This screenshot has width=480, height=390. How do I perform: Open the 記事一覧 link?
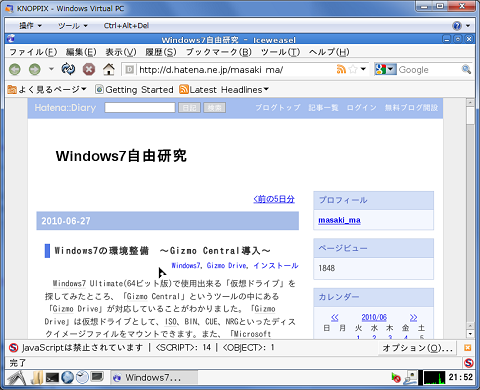[x=323, y=108]
